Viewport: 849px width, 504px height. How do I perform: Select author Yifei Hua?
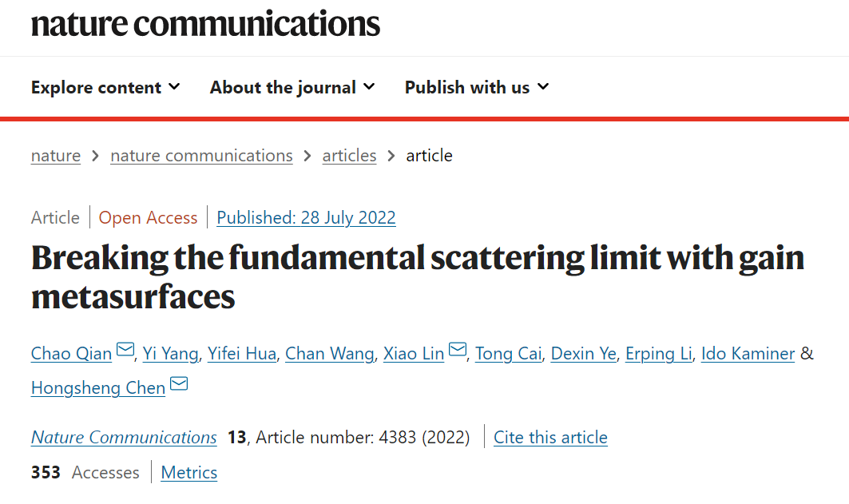[242, 353]
